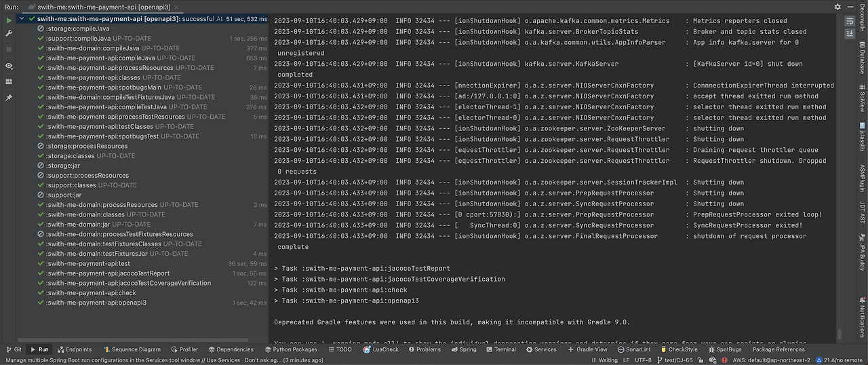Open the ASMPlugin side panel

[862, 178]
